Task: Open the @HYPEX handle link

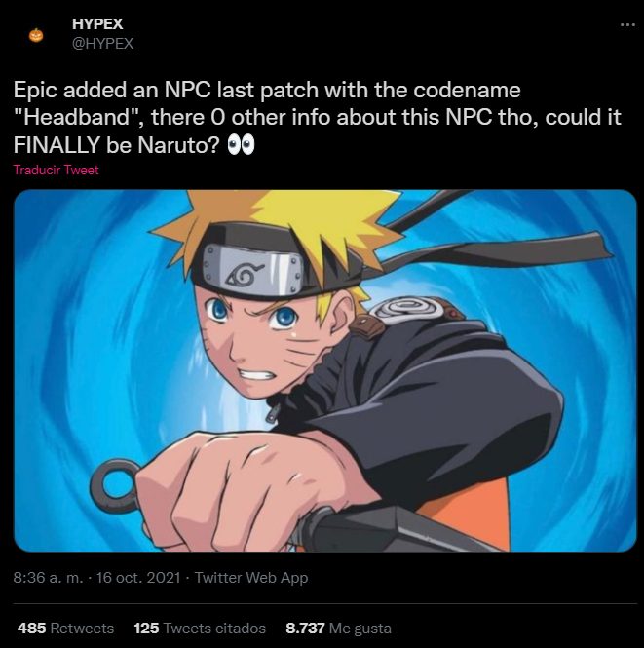Action: click(103, 43)
